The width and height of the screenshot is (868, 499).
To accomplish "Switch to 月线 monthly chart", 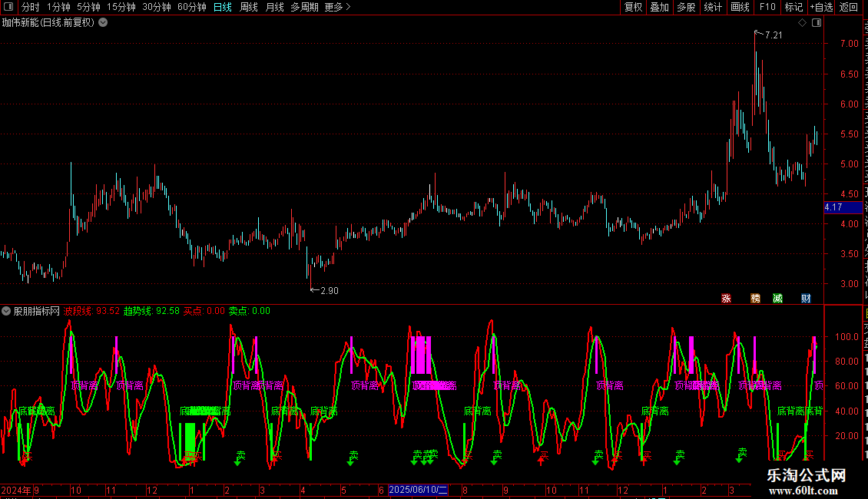I will point(274,7).
